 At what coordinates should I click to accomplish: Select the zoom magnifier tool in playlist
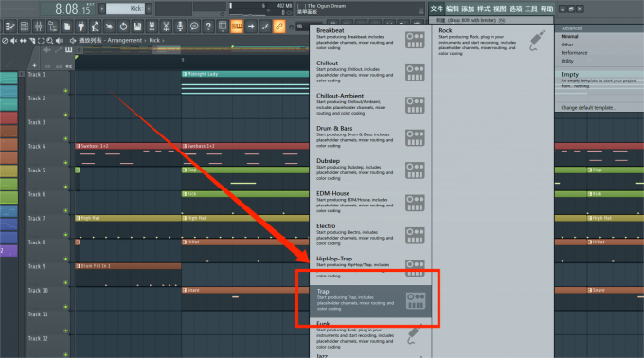pyautogui.click(x=49, y=40)
